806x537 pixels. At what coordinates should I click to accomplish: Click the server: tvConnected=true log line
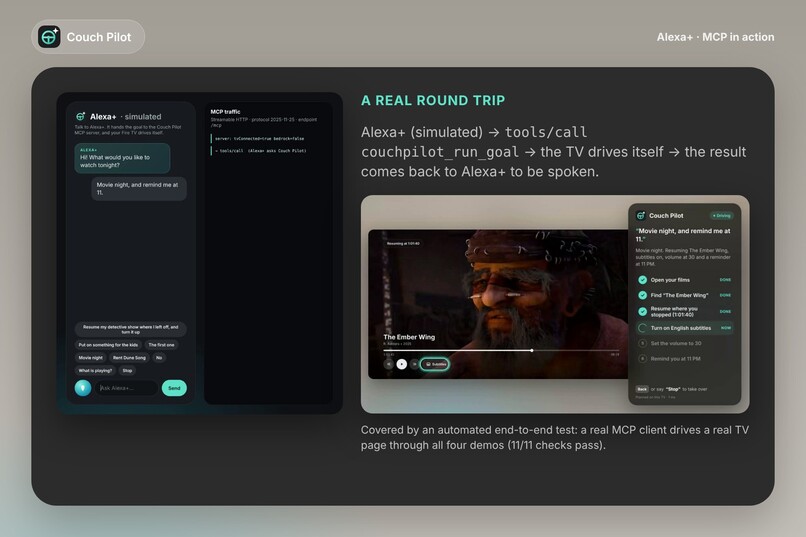259,139
